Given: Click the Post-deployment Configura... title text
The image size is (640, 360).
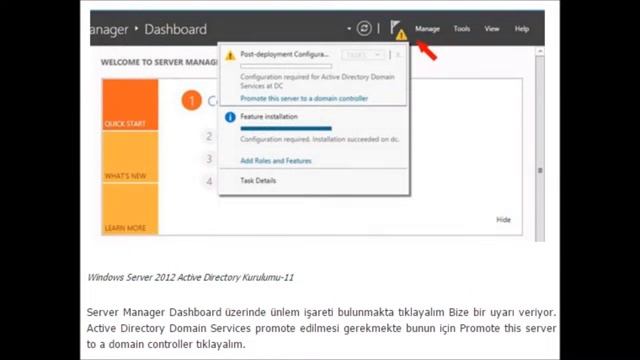Looking at the screenshot, I should (284, 54).
